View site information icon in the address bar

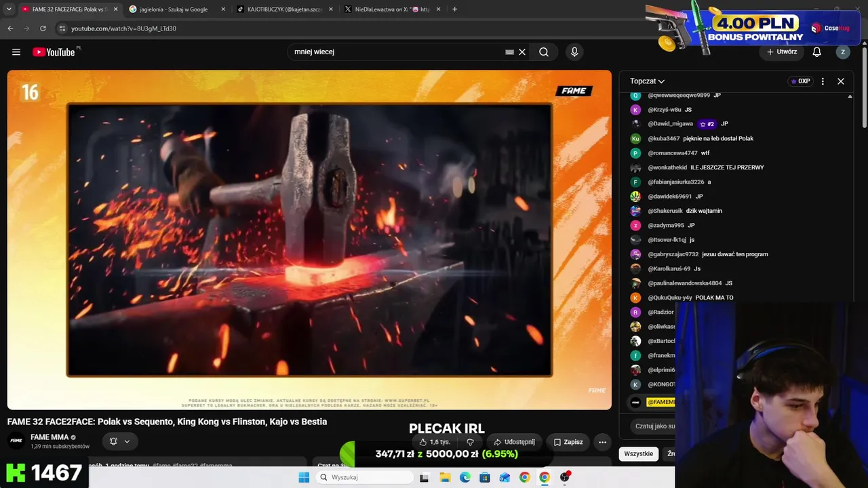point(62,28)
